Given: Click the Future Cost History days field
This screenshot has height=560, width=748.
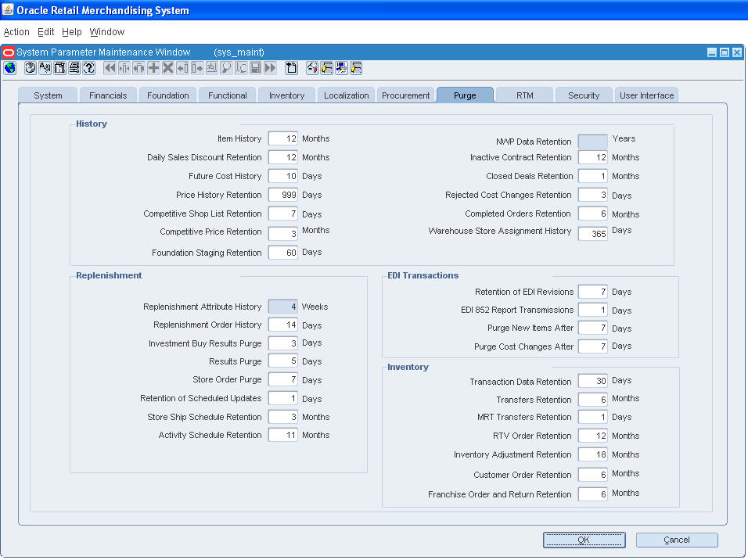Looking at the screenshot, I should [x=283, y=176].
